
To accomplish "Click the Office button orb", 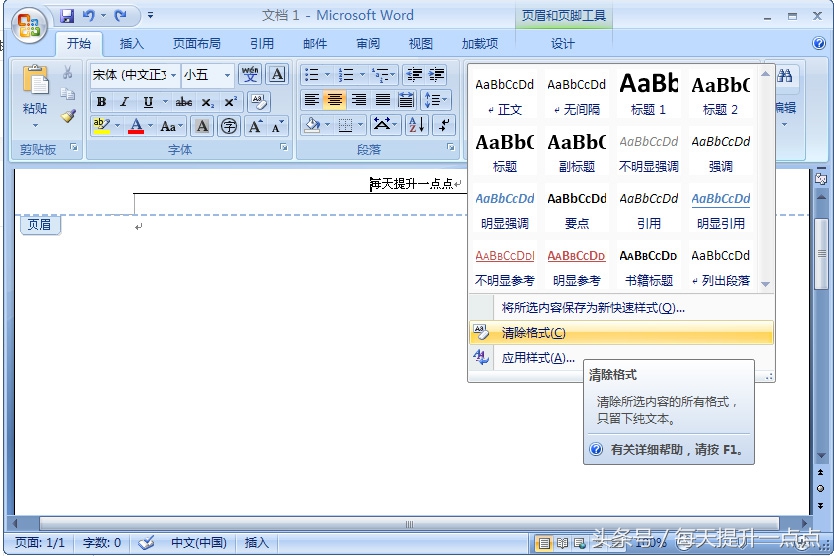I will [x=29, y=26].
